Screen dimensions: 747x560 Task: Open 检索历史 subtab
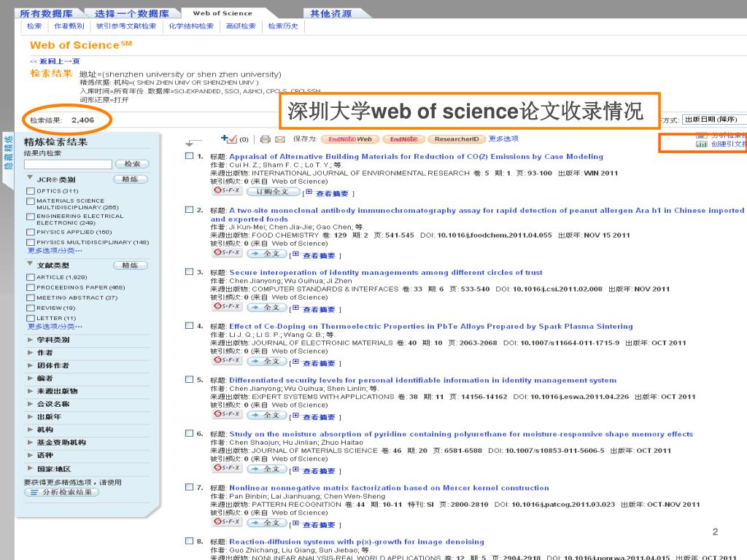pyautogui.click(x=283, y=26)
